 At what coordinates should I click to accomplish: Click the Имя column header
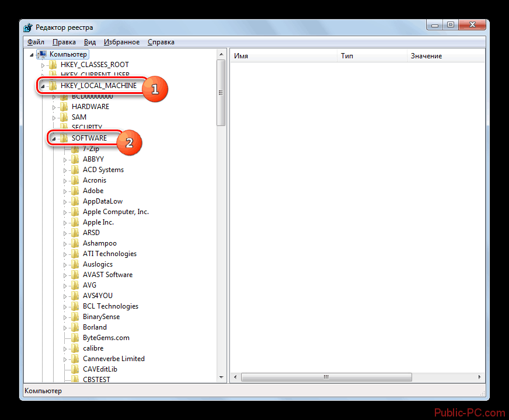(242, 56)
